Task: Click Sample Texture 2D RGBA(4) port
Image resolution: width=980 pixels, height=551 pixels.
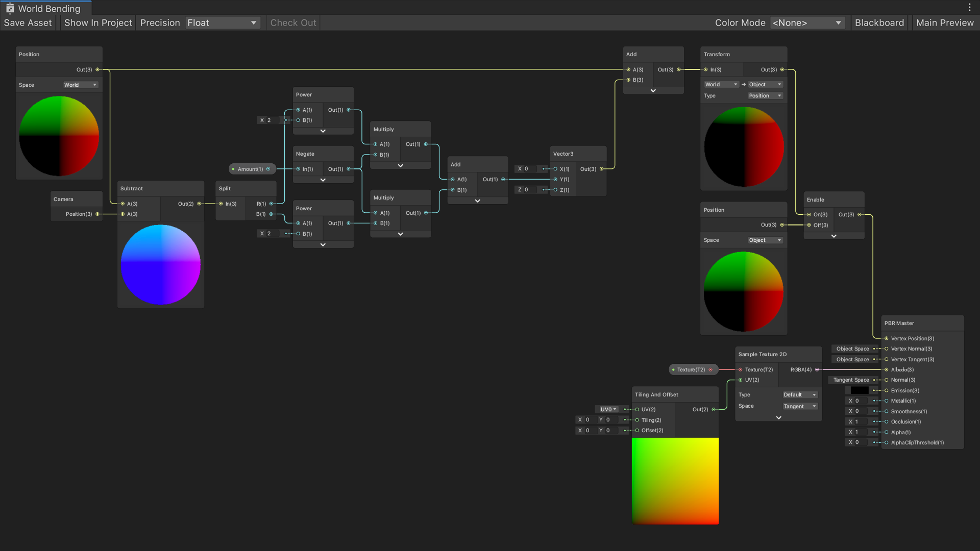Action: click(x=817, y=370)
